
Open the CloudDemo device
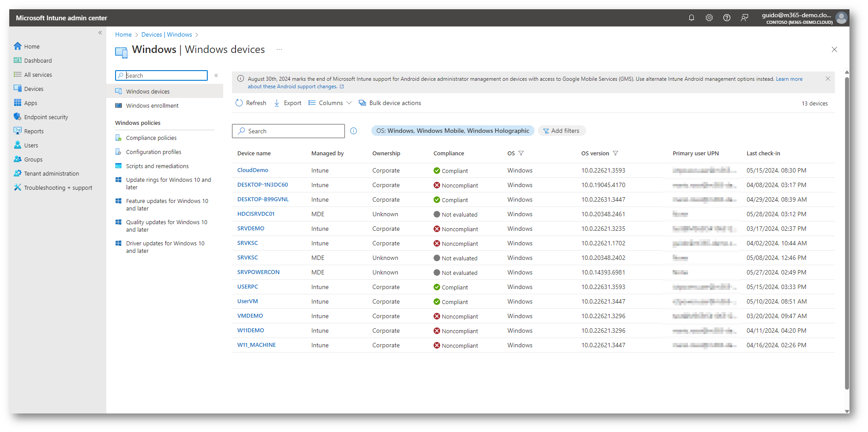tap(253, 170)
